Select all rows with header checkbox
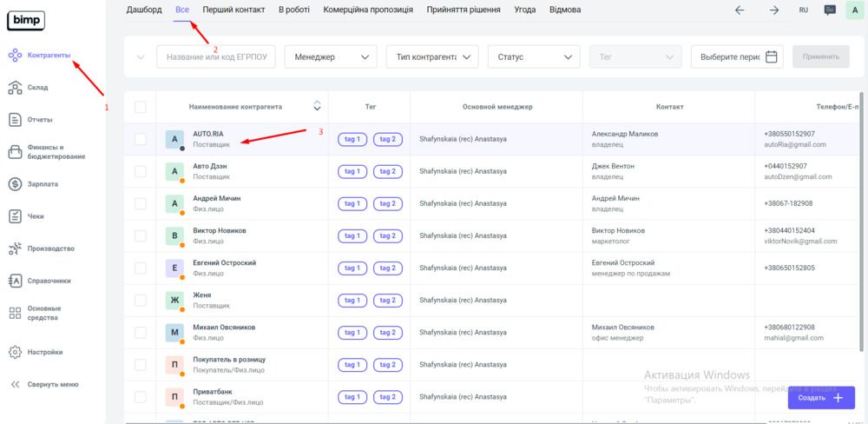Viewport: 868px width, 424px height. (141, 107)
